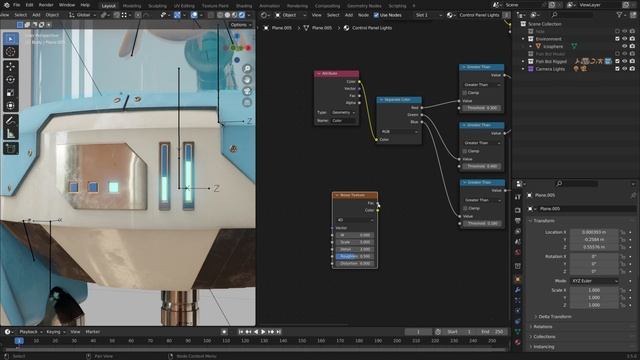Click the viewport pan hand icon
The height and width of the screenshot is (360, 640).
247,80
